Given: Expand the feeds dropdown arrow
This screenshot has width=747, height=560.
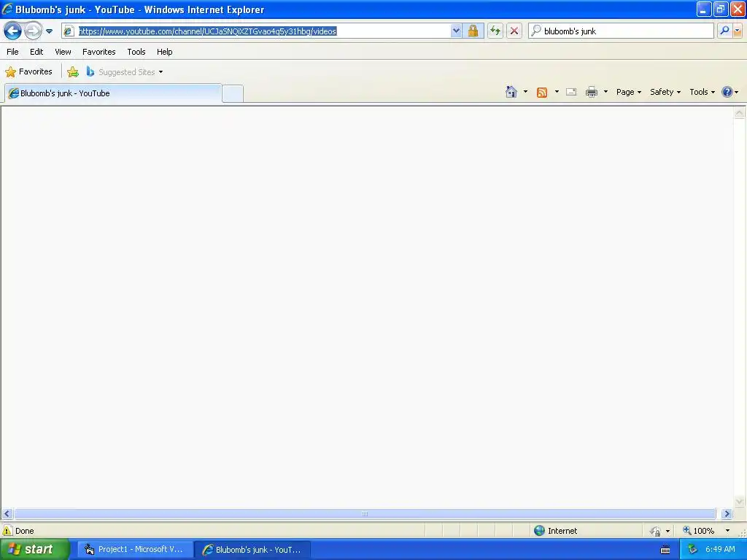Looking at the screenshot, I should pyautogui.click(x=557, y=92).
